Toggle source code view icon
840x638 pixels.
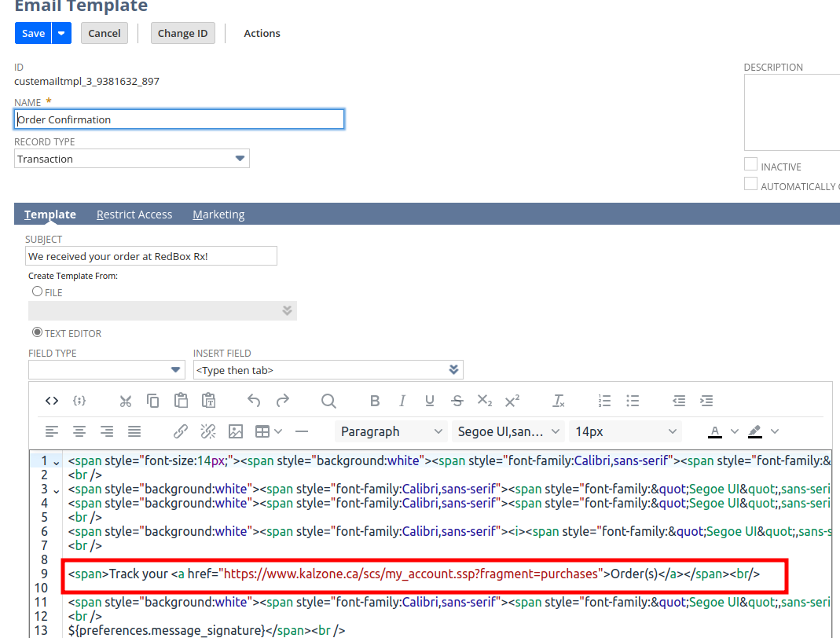(x=52, y=401)
